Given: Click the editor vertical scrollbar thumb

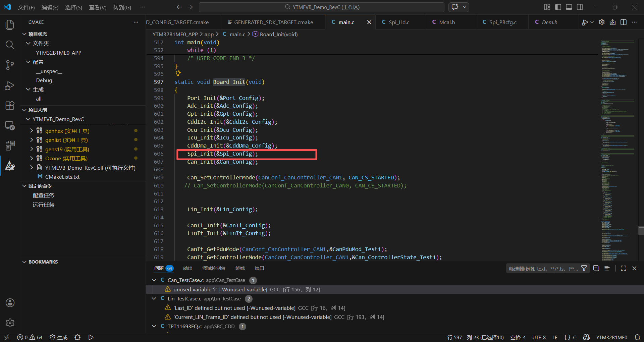Looking at the screenshot, I should click(x=641, y=230).
